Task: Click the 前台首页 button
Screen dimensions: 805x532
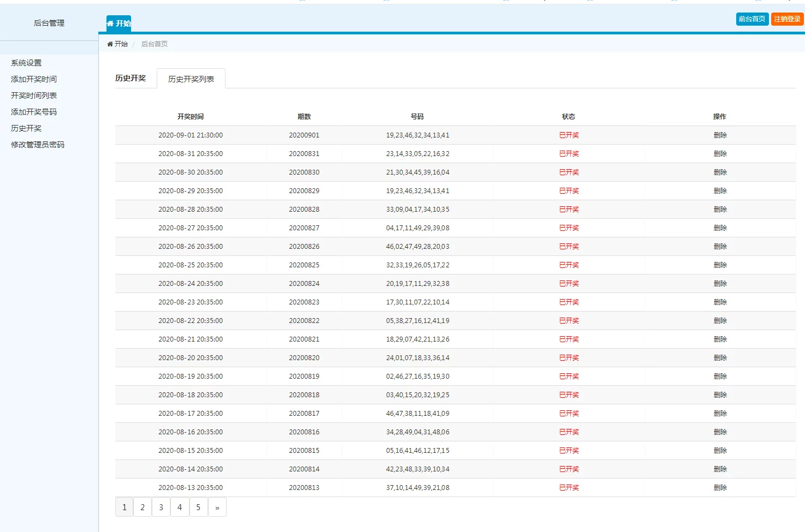Action: (752, 19)
